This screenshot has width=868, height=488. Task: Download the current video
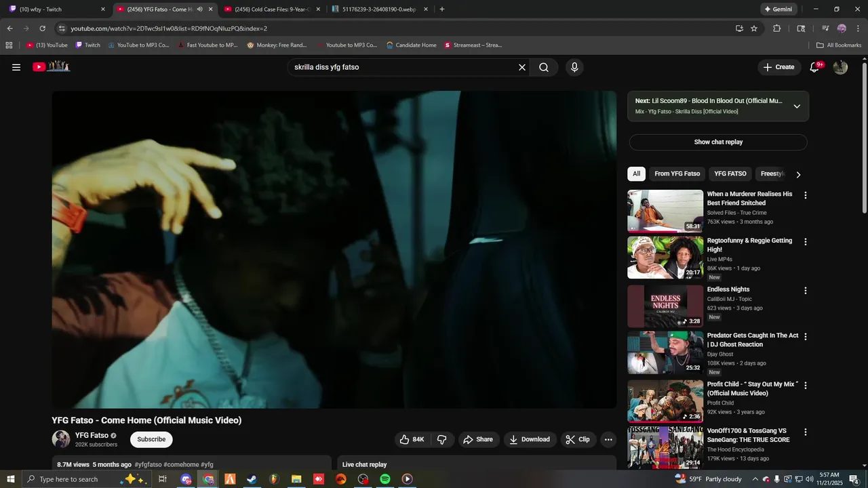pyautogui.click(x=530, y=439)
